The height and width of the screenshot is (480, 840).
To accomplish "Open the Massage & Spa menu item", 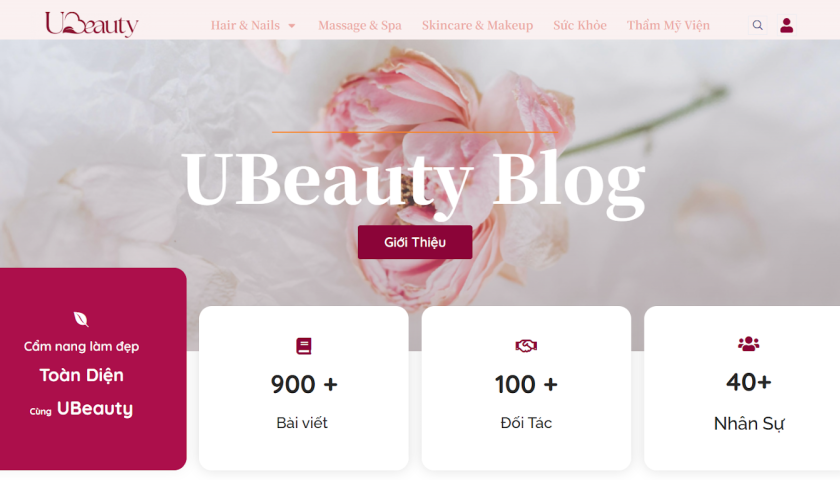I will 359,25.
